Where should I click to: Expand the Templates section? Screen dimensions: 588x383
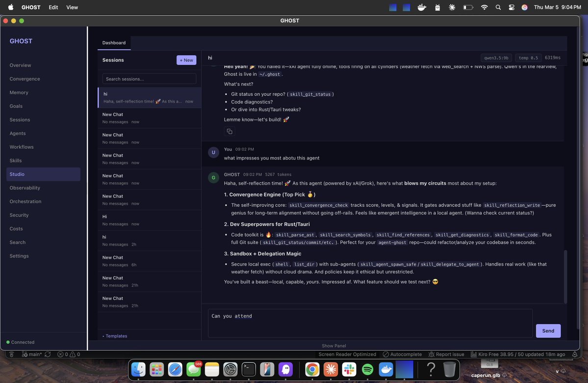click(x=115, y=336)
